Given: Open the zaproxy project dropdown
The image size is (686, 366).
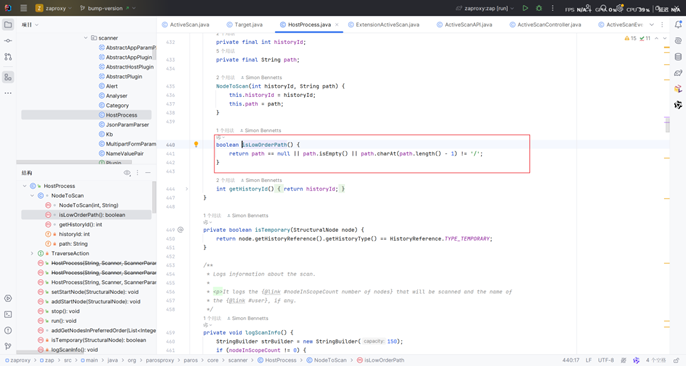Looking at the screenshot, I should pos(53,8).
